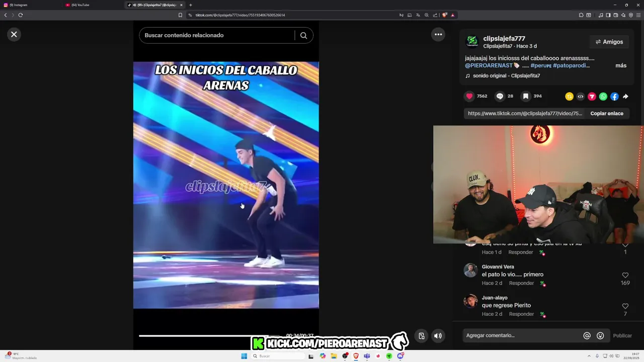
Task: Bookmark page from address bar icon
Action: click(180, 15)
